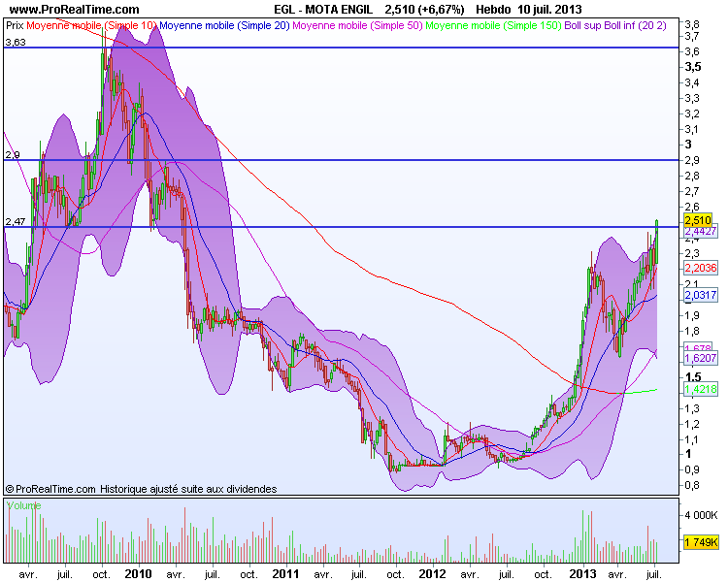Select Moyenne mobile (Simple 20) legend

(x=224, y=25)
